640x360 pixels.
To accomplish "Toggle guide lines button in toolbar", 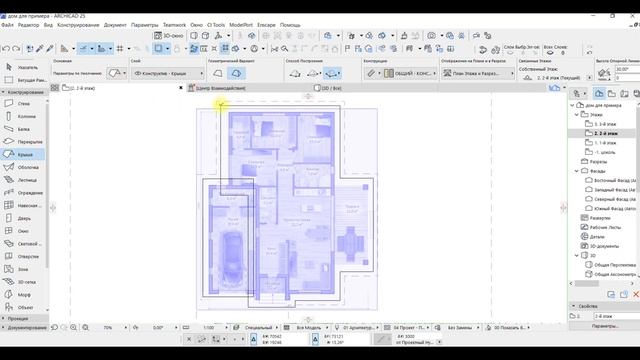I will pos(83,49).
